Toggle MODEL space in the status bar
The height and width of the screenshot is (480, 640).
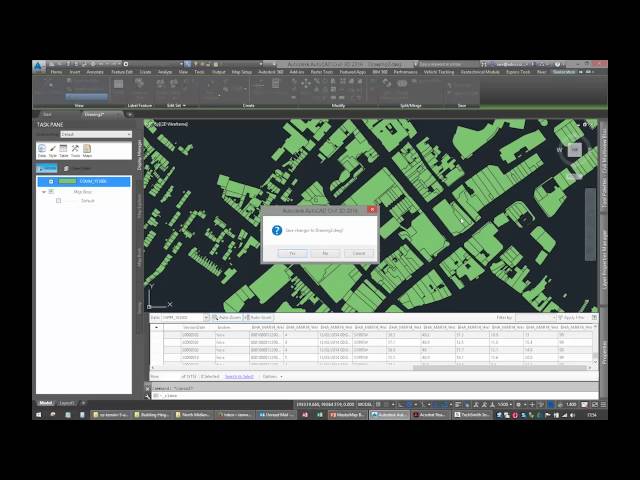364,404
